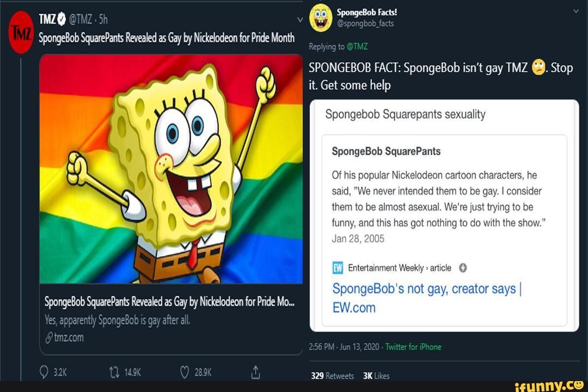Viewport: 588px width, 392px height.
Task: Click the reply speech bubble icon
Action: (x=44, y=372)
